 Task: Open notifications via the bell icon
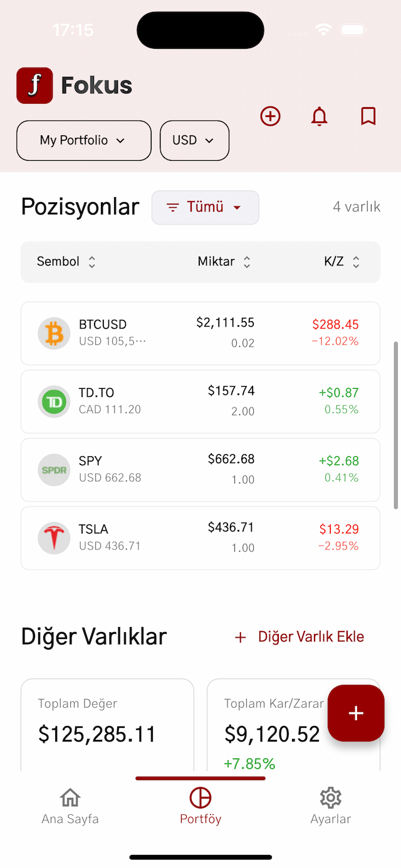pyautogui.click(x=319, y=116)
